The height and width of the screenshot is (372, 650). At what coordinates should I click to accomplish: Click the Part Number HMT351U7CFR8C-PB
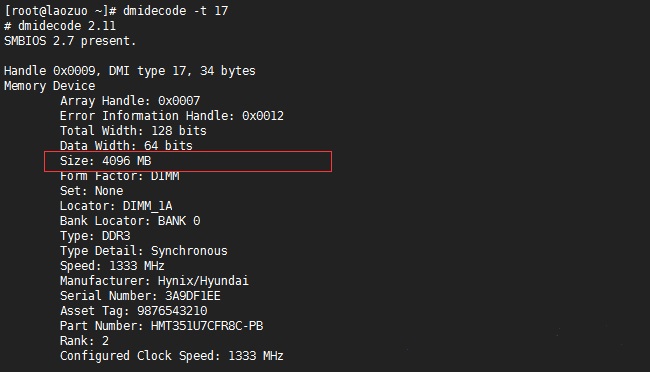(x=207, y=326)
